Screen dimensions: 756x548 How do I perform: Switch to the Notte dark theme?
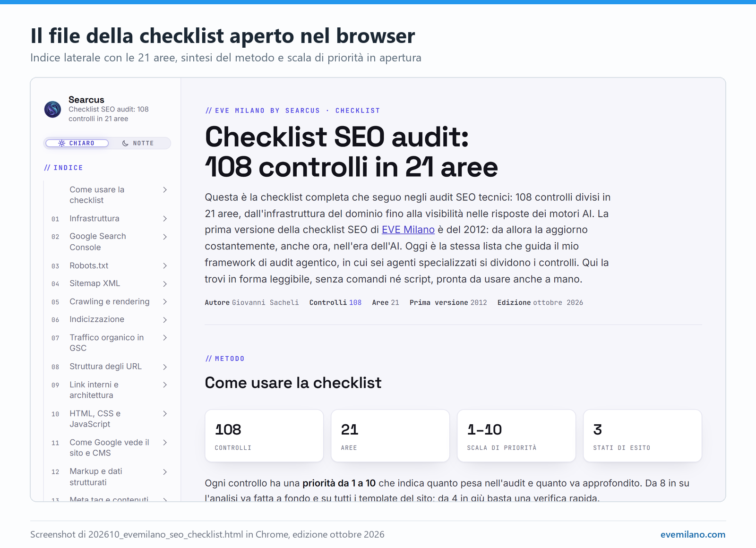point(138,143)
